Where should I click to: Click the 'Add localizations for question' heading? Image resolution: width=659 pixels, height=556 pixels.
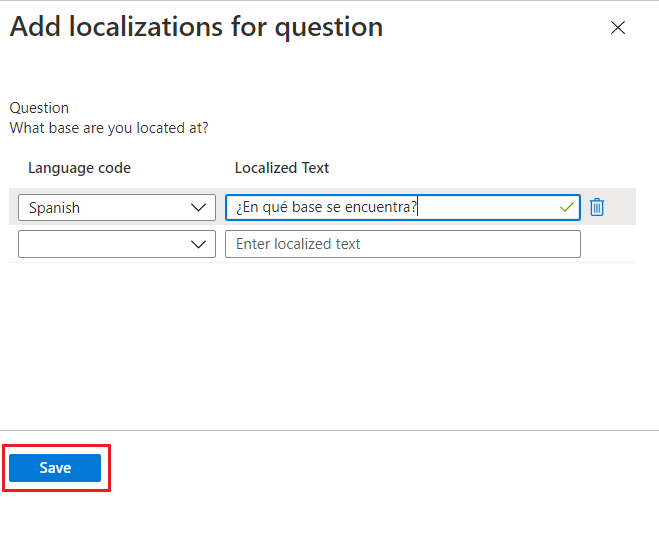coord(196,27)
